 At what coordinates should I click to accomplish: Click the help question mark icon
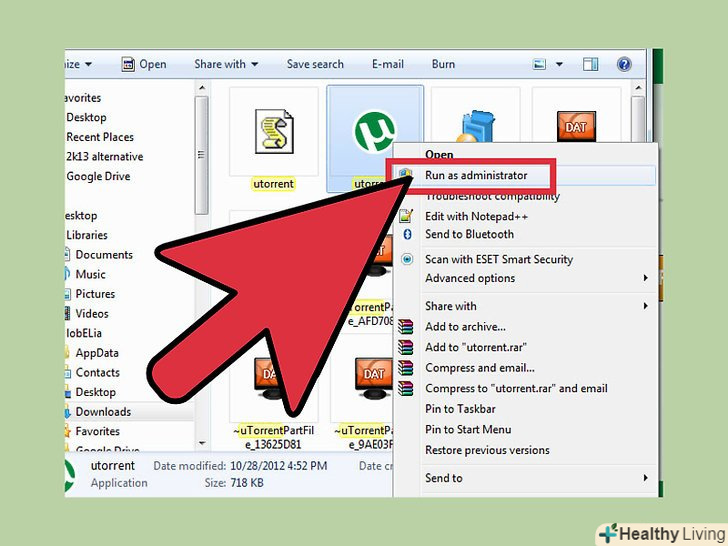(x=624, y=64)
